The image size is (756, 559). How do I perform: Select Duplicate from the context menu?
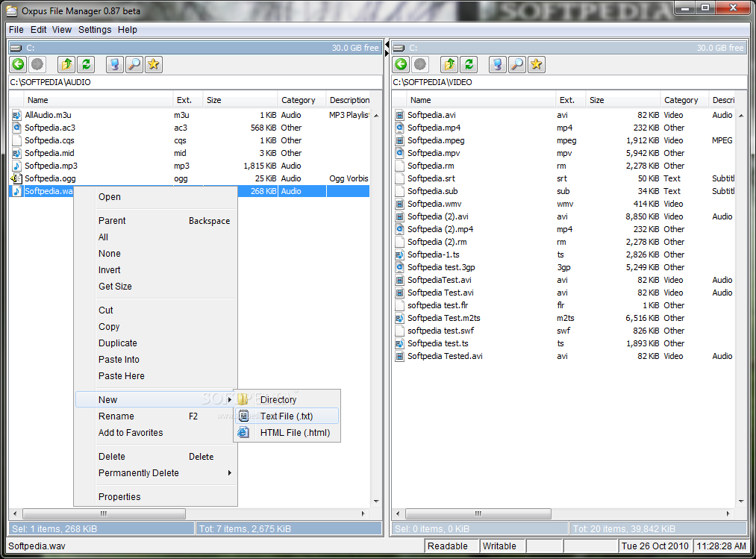point(156,343)
